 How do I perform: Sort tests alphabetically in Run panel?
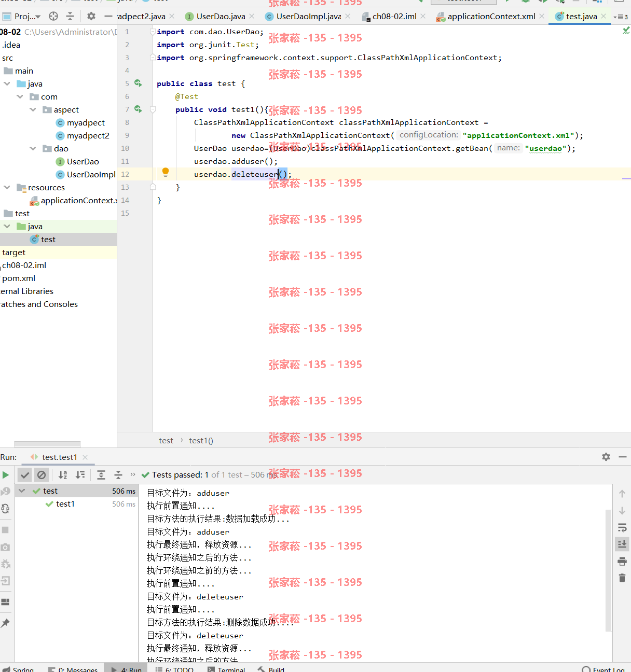point(63,474)
